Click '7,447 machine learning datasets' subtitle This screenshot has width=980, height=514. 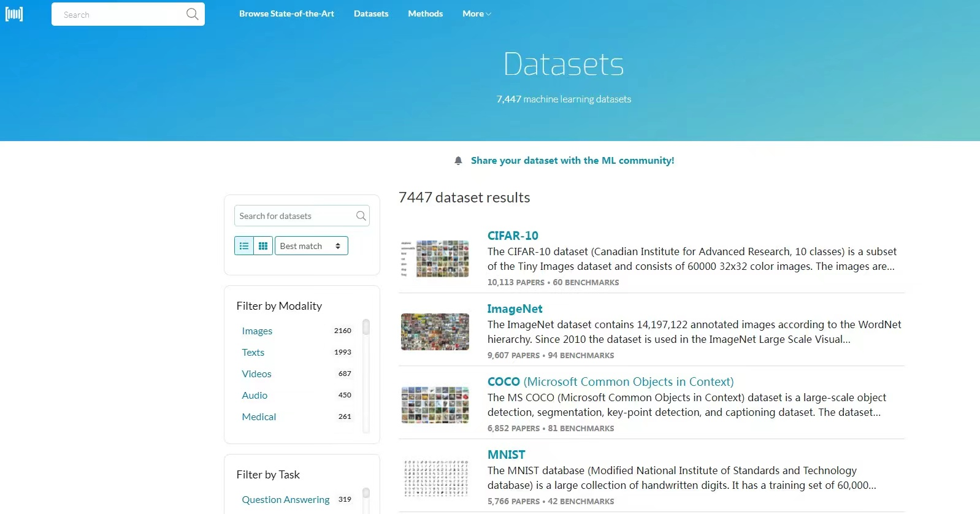click(x=564, y=99)
